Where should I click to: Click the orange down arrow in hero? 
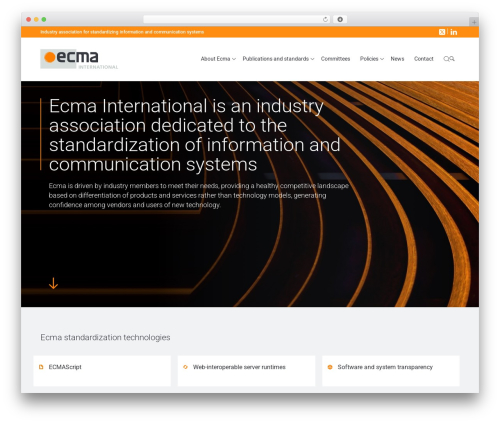(53, 283)
